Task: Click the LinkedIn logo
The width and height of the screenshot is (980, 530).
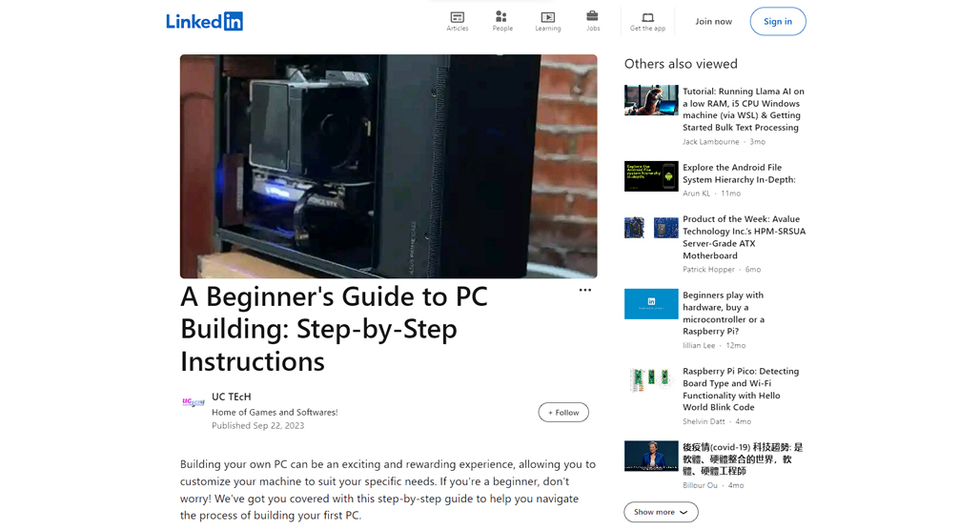Action: pyautogui.click(x=204, y=21)
